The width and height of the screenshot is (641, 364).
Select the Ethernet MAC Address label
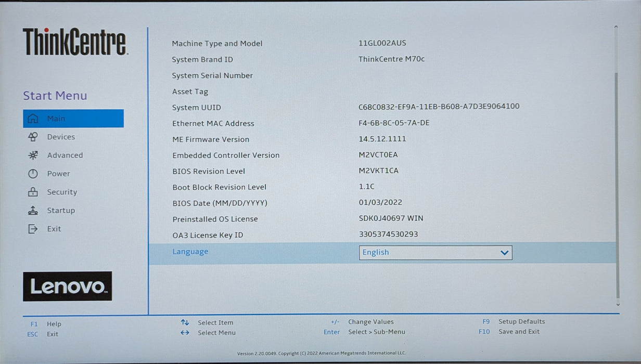coord(213,124)
